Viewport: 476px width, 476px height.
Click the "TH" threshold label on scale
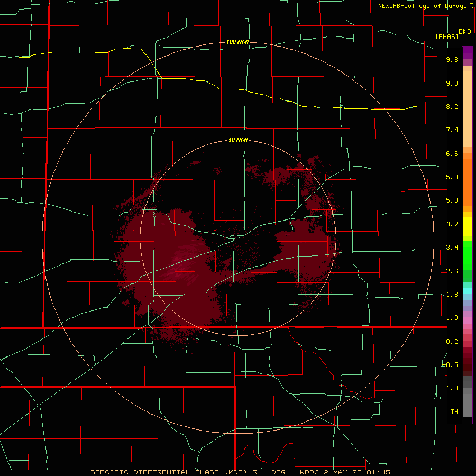(x=454, y=411)
